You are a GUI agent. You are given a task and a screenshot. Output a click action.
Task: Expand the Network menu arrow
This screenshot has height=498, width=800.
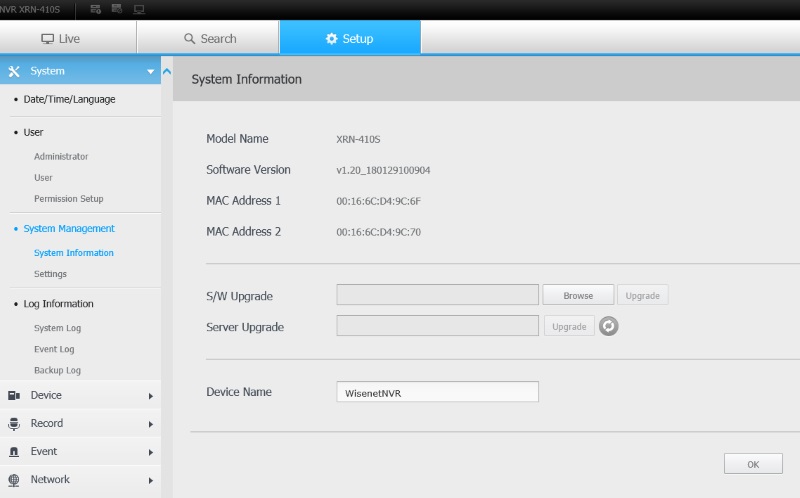pos(151,481)
